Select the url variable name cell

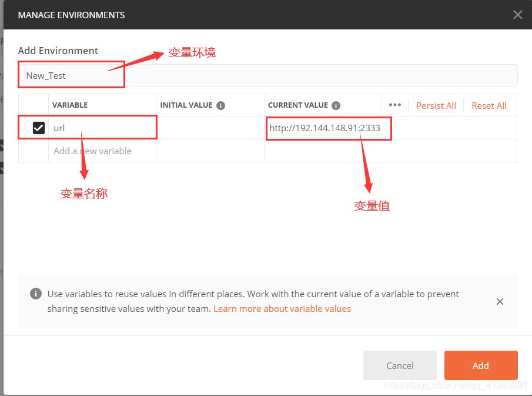point(102,128)
